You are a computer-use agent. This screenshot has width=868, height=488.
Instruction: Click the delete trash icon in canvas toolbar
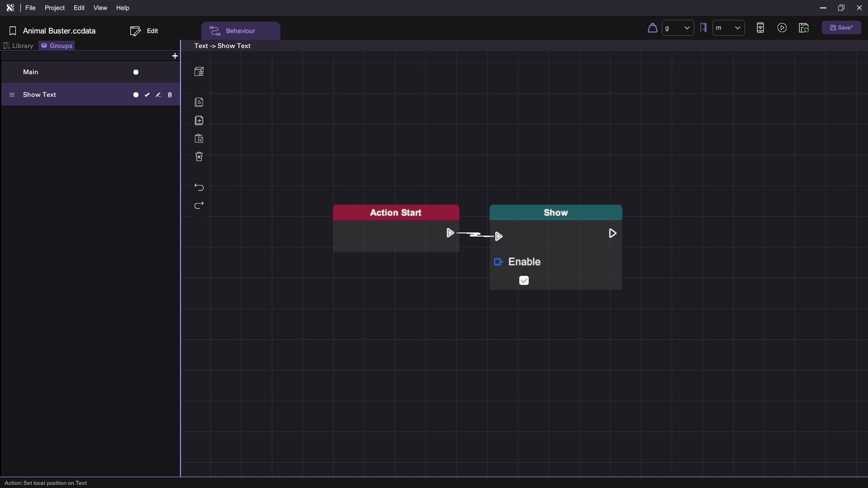(199, 157)
